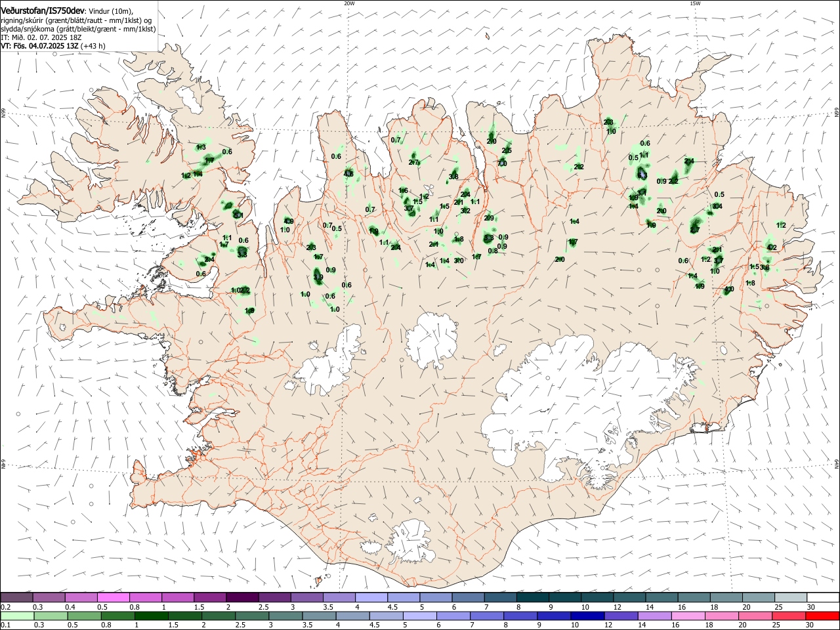The width and height of the screenshot is (840, 630).
Task: Click the '15W' longitude label at top
Action: click(x=695, y=3)
